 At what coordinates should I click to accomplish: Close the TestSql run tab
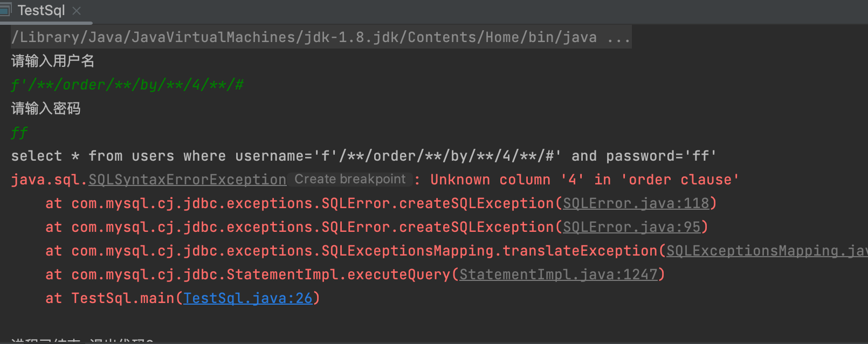tap(77, 10)
